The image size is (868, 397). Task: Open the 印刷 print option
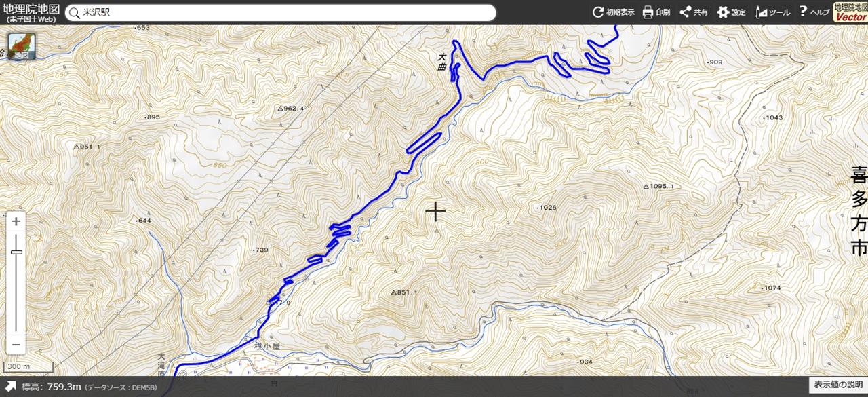(x=656, y=12)
